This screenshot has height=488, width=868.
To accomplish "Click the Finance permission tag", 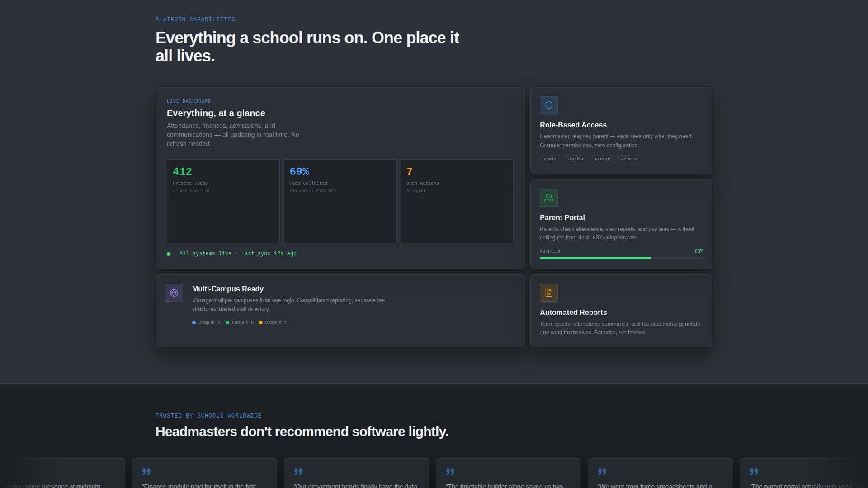I will click(628, 159).
